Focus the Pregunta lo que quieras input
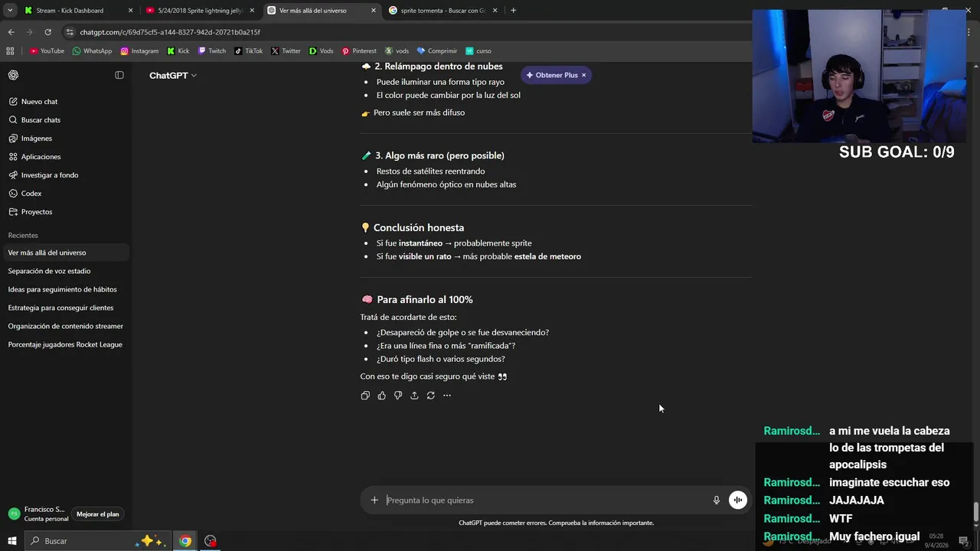980x551 pixels. pos(545,500)
